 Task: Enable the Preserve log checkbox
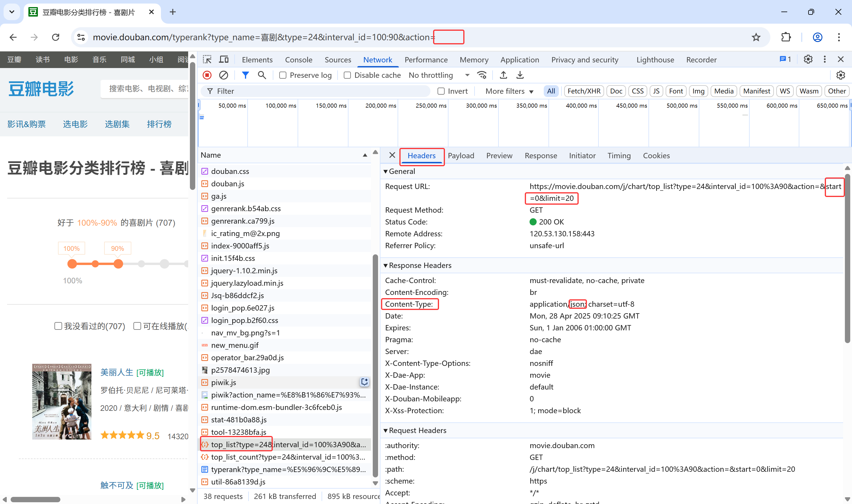point(283,75)
